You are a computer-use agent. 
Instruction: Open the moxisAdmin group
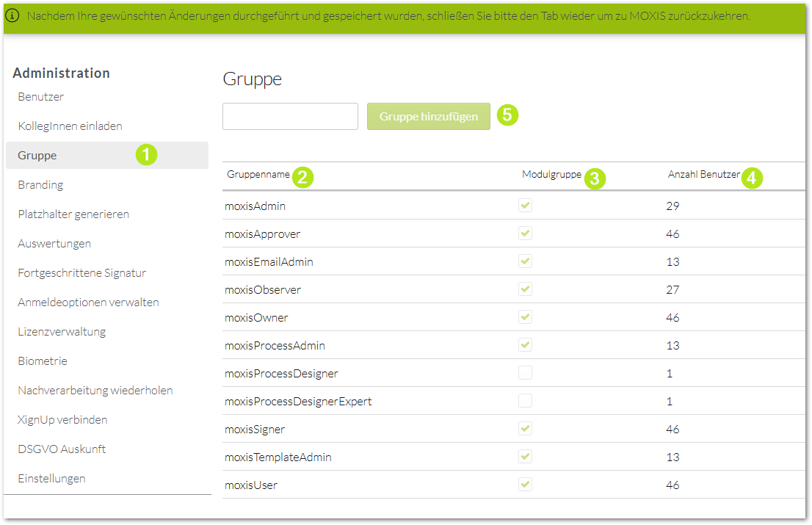(x=255, y=206)
